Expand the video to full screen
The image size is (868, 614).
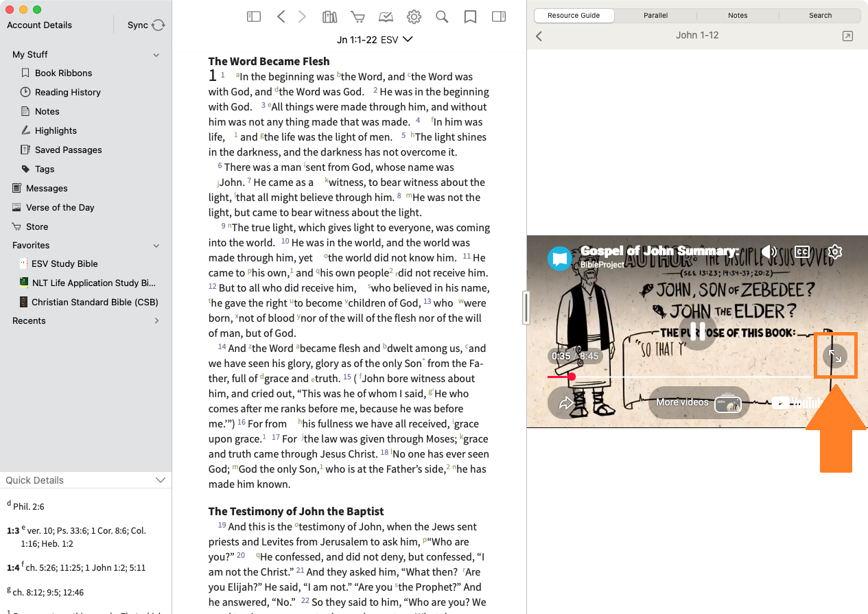(835, 356)
